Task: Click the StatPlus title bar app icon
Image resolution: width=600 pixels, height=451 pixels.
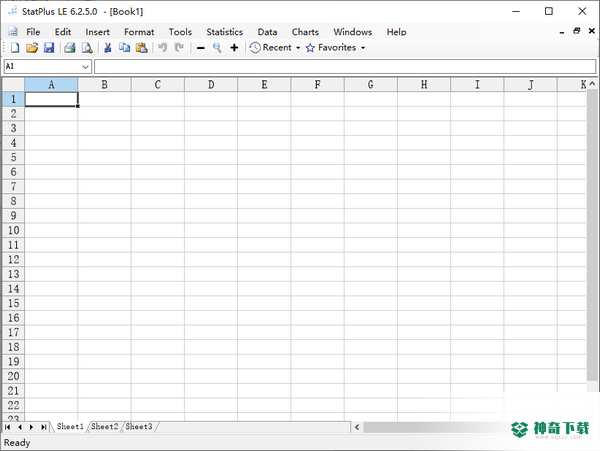Action: coord(13,11)
